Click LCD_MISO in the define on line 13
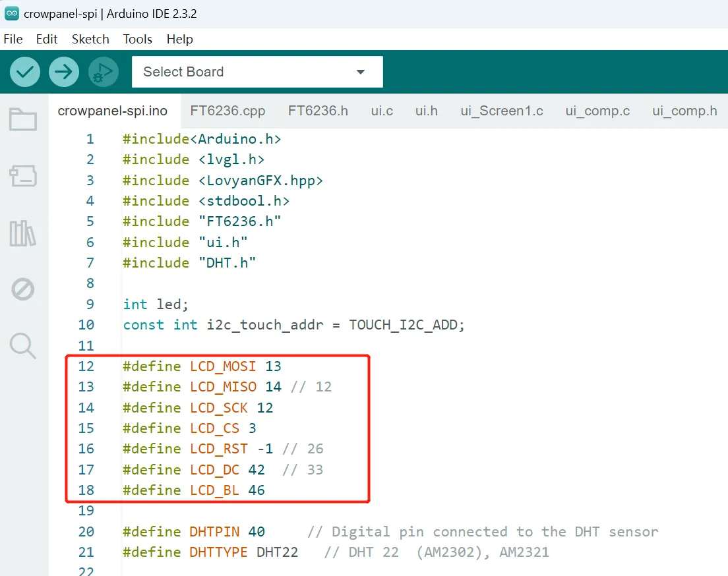The image size is (728, 576). coord(223,387)
